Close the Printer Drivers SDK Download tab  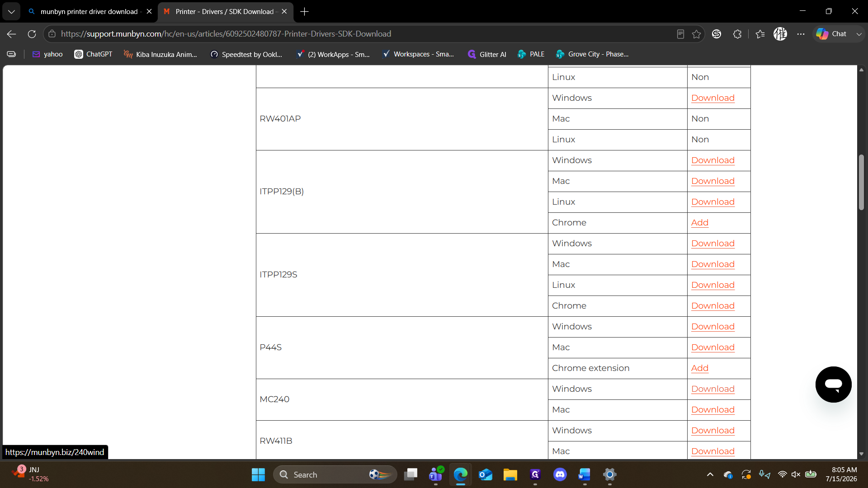[284, 12]
